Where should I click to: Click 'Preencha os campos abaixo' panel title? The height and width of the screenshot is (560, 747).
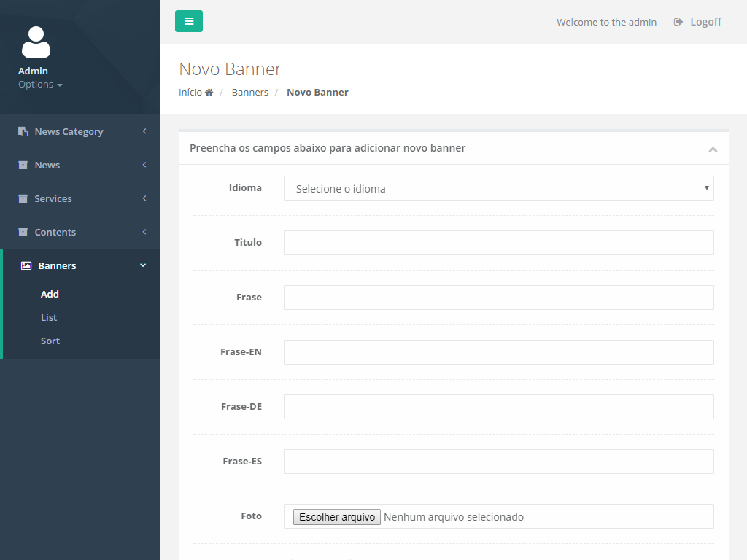pos(328,148)
